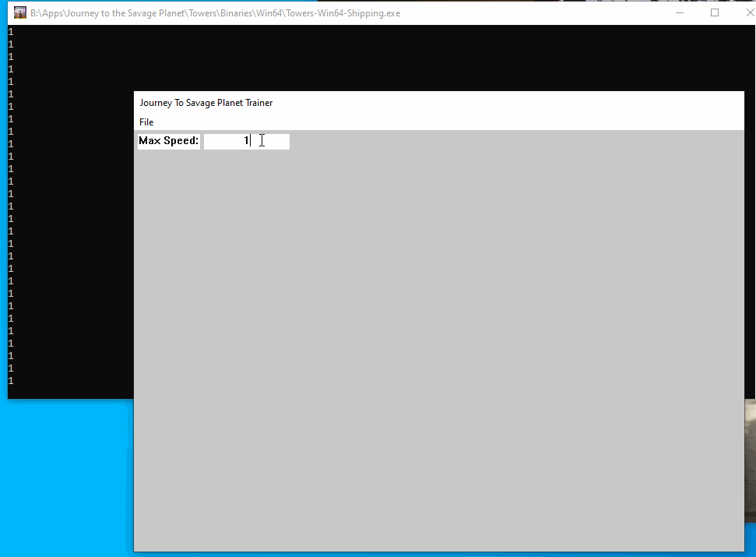Click the Journey To Savage Planet Trainer title

point(206,103)
